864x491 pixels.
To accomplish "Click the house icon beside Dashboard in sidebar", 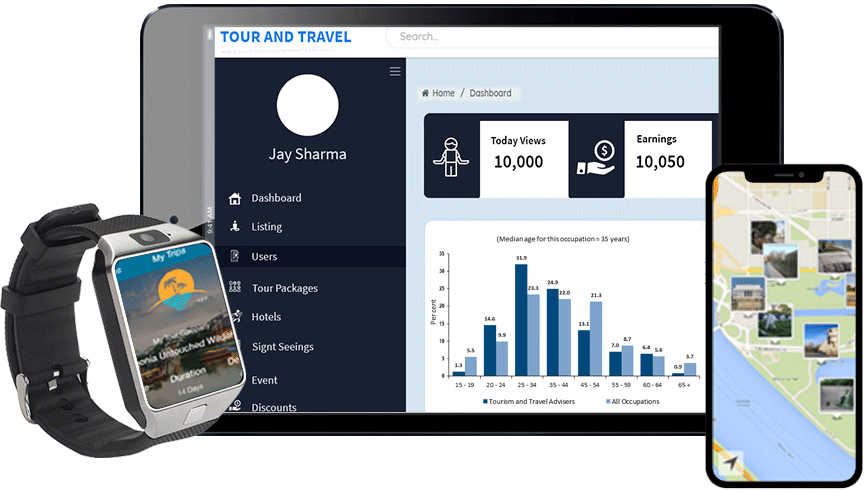I will click(x=235, y=198).
